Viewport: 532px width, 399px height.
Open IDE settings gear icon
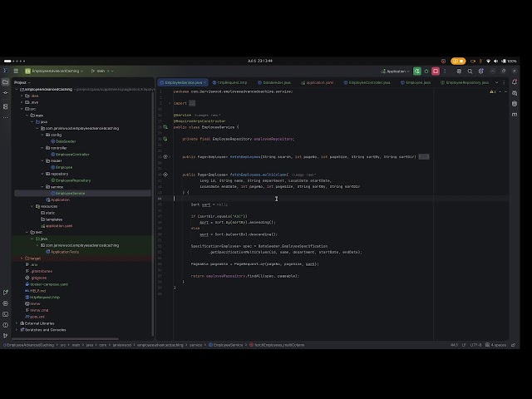[x=480, y=71]
